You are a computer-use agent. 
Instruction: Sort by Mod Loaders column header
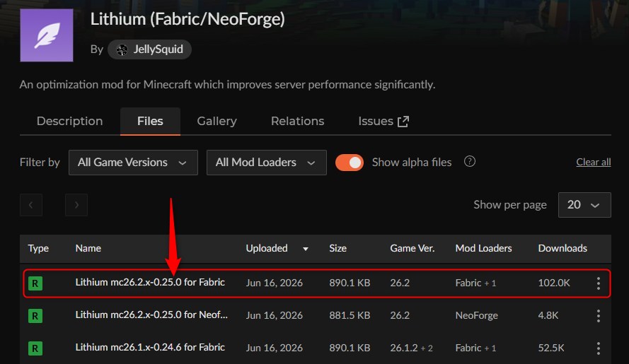click(483, 248)
